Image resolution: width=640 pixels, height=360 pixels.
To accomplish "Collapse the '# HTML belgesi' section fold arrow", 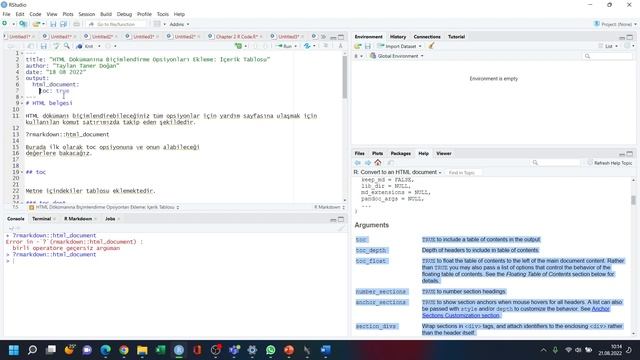I will pos(22,103).
